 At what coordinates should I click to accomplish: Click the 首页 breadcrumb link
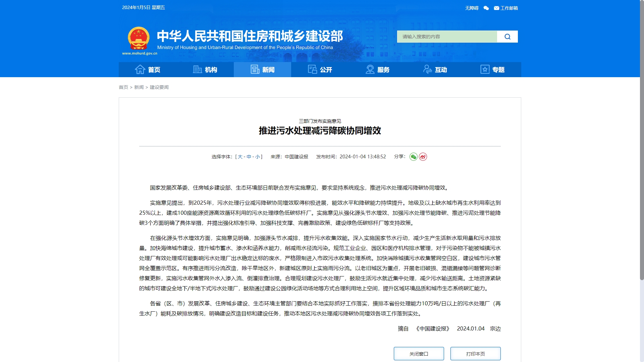click(123, 87)
